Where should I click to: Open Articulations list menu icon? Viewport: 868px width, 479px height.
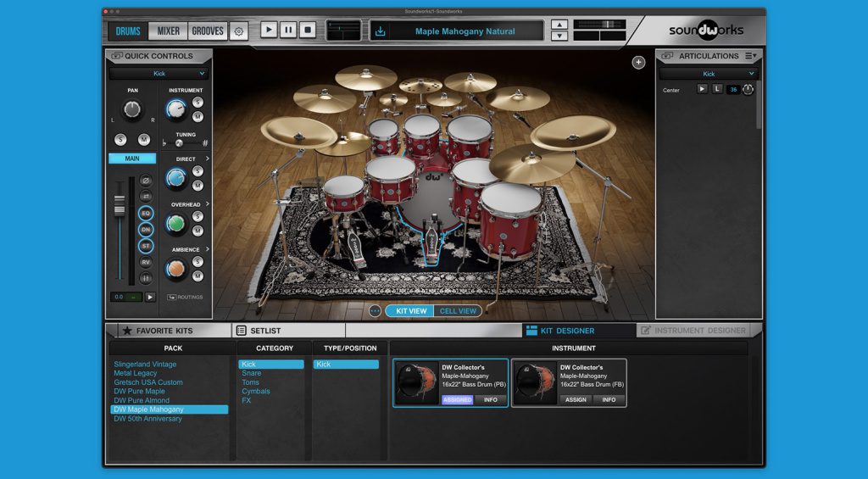tap(751, 56)
